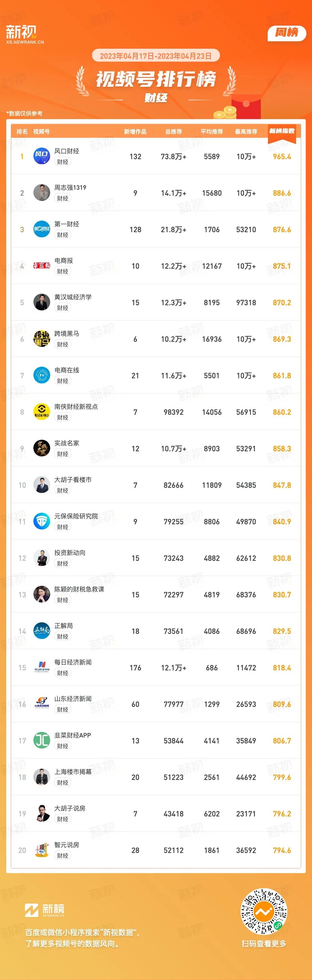Open the 跨境黑马 yellow avatar

(x=42, y=339)
